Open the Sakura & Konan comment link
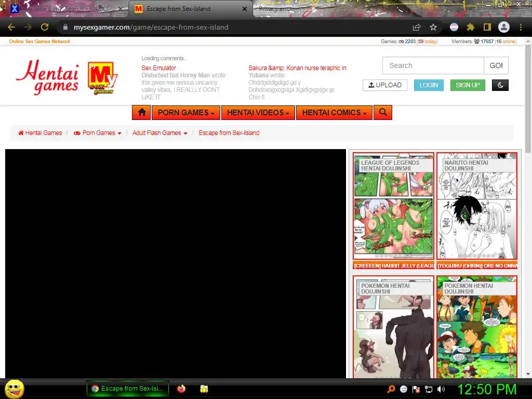Image resolution: width=532 pixels, height=399 pixels. tap(297, 68)
